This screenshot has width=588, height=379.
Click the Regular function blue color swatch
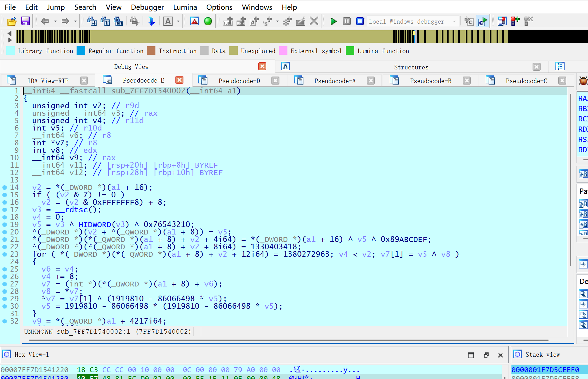(81, 51)
